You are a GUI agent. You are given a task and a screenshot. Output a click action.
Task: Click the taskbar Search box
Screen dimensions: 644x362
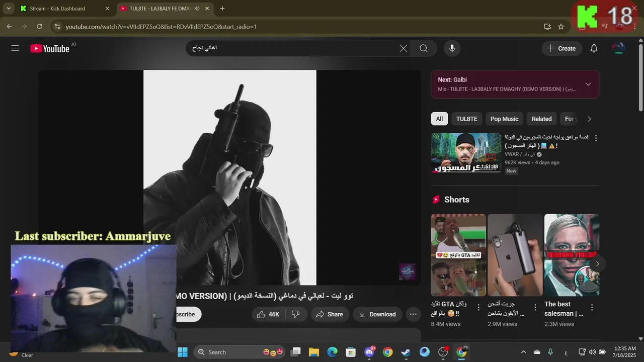click(240, 352)
